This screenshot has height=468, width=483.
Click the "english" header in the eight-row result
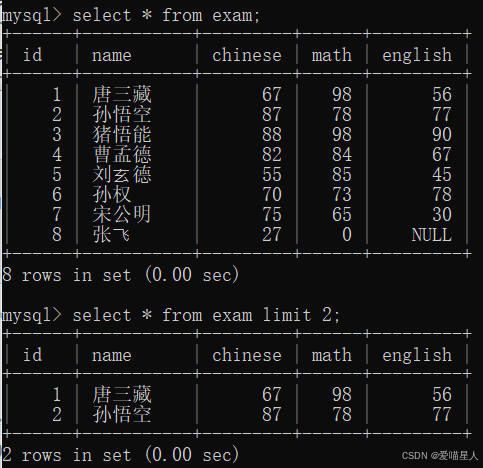tap(417, 55)
